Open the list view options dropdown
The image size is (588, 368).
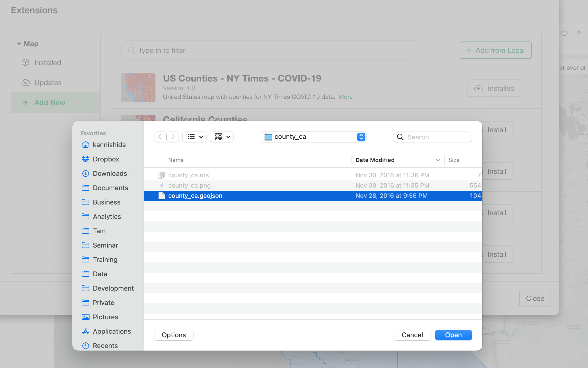pyautogui.click(x=195, y=137)
